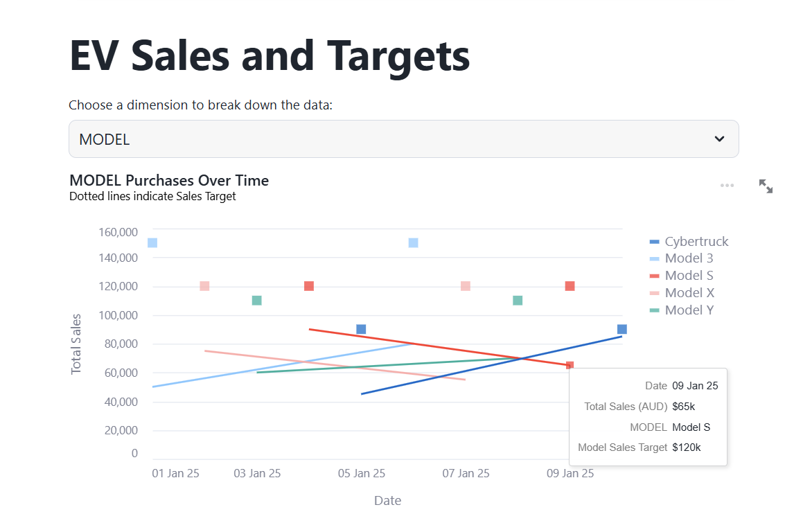Toggle Model 3 series in the legend
The width and height of the screenshot is (794, 532).
[681, 258]
